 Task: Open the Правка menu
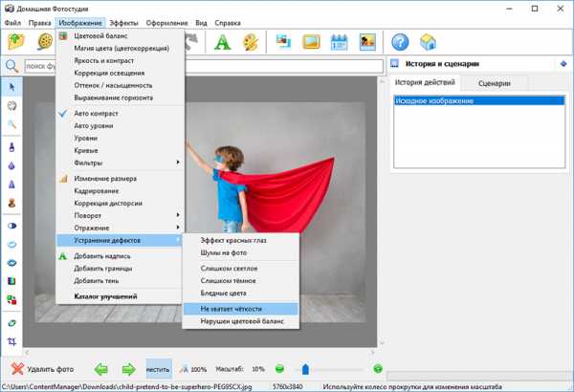point(39,23)
